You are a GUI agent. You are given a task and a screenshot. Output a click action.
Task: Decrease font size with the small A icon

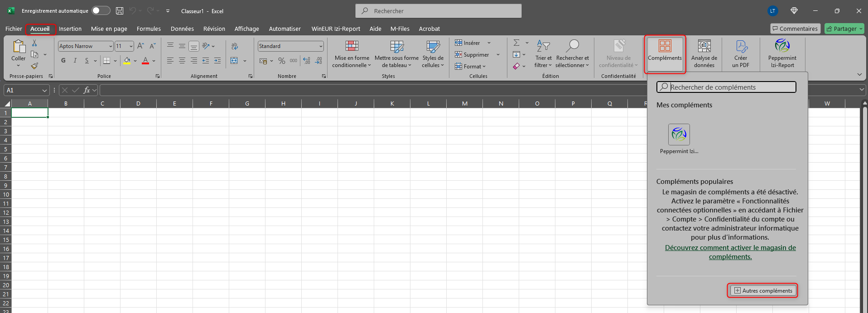tap(152, 46)
